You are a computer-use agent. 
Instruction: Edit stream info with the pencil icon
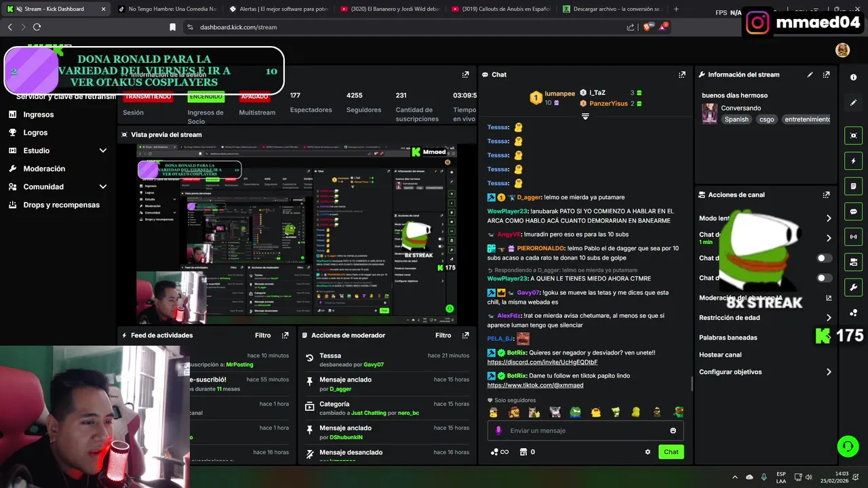tap(810, 75)
